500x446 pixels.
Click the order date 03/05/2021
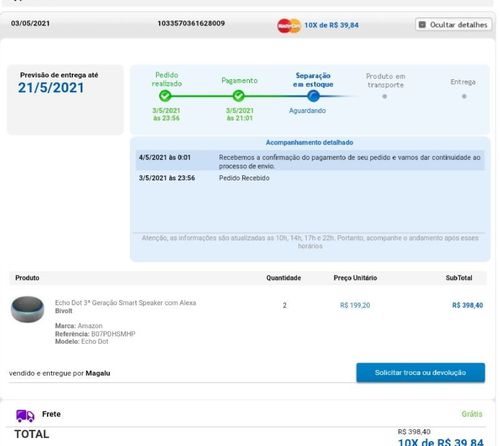30,23
